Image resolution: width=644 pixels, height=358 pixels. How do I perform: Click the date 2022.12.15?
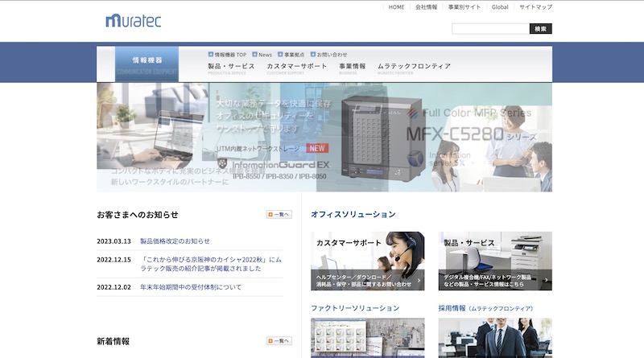coord(114,260)
